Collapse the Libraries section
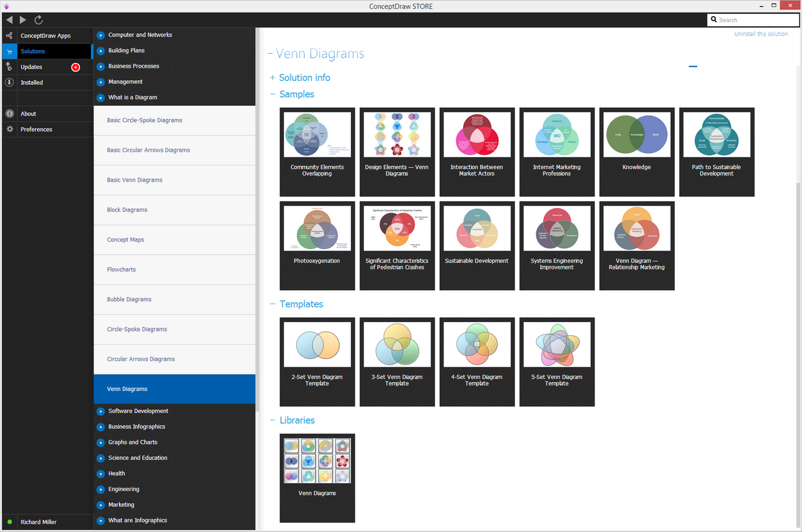 (x=273, y=420)
